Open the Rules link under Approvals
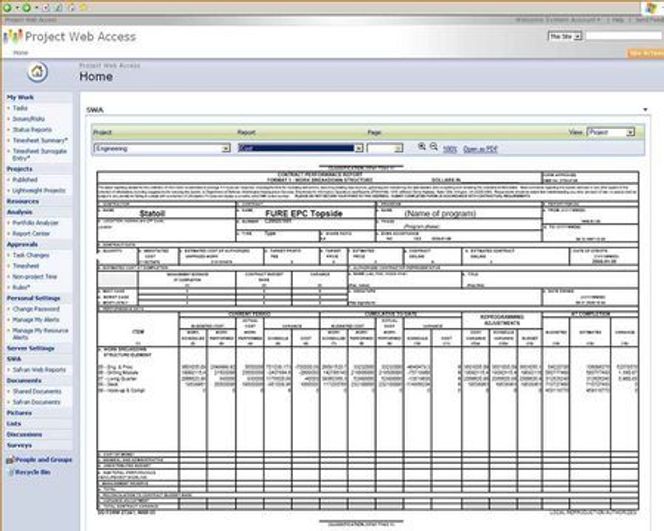 [x=21, y=288]
